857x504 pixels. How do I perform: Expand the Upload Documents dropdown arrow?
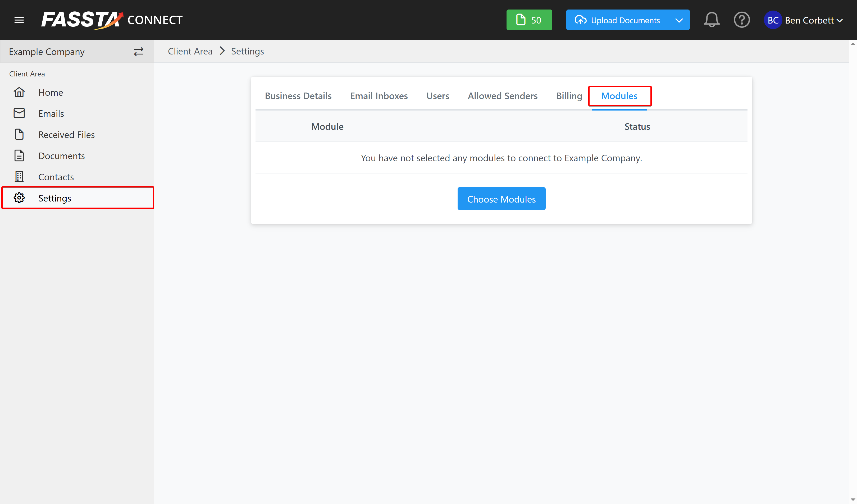point(679,20)
